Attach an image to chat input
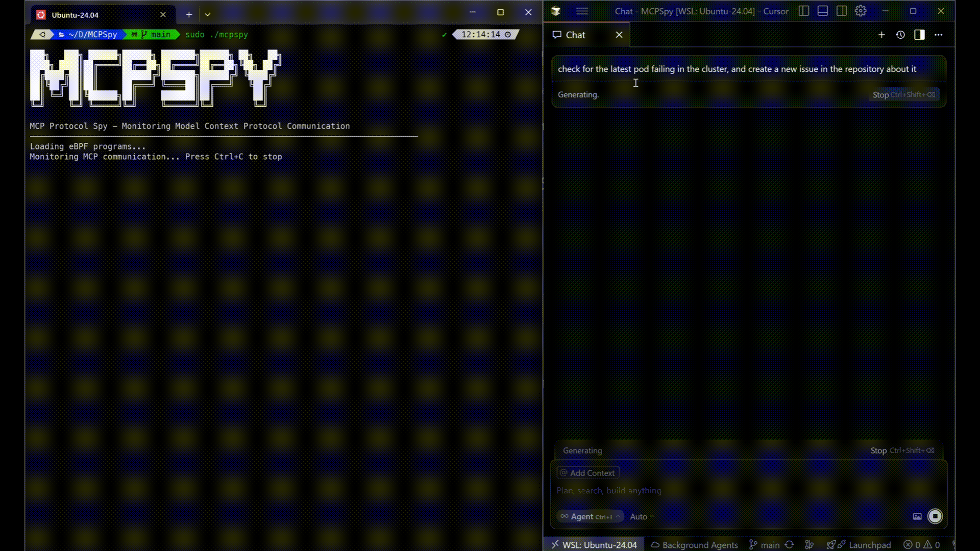Image resolution: width=980 pixels, height=551 pixels. (x=917, y=516)
